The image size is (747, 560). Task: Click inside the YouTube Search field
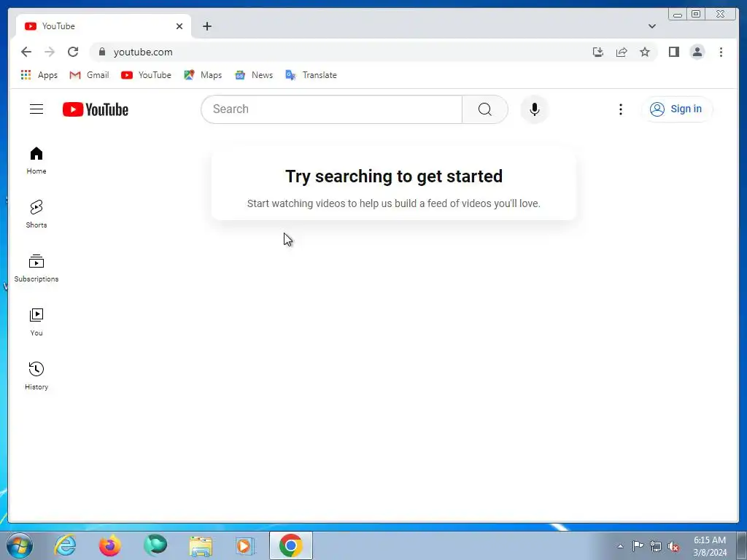coord(332,109)
